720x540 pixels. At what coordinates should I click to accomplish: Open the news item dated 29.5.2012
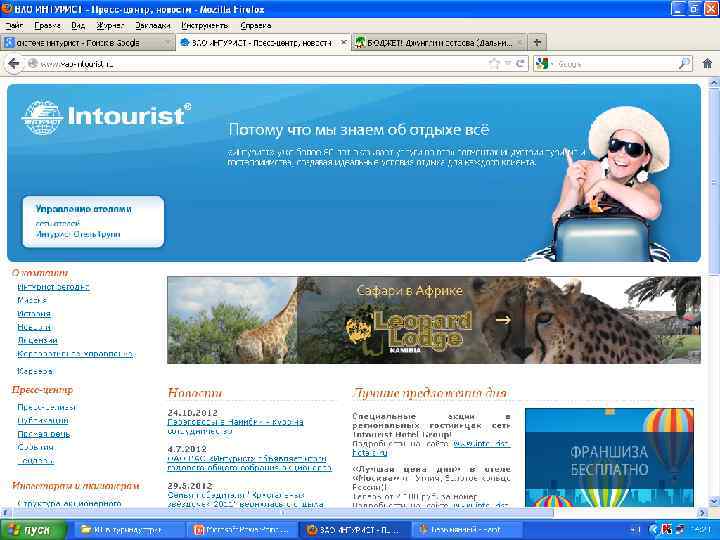[245, 500]
